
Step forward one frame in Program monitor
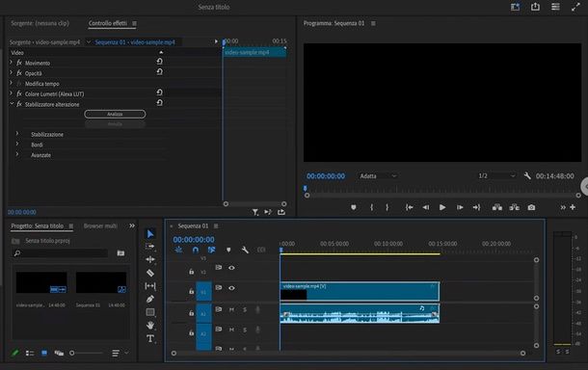point(460,207)
